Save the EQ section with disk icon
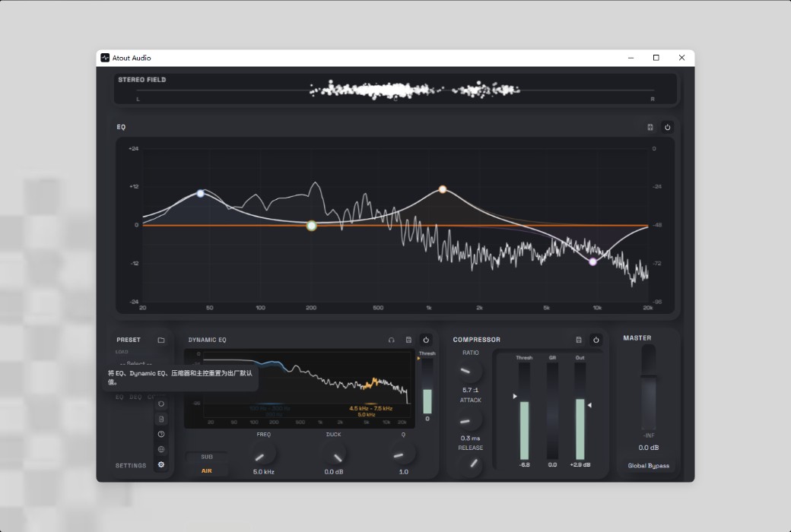This screenshot has width=791, height=532. pyautogui.click(x=650, y=127)
